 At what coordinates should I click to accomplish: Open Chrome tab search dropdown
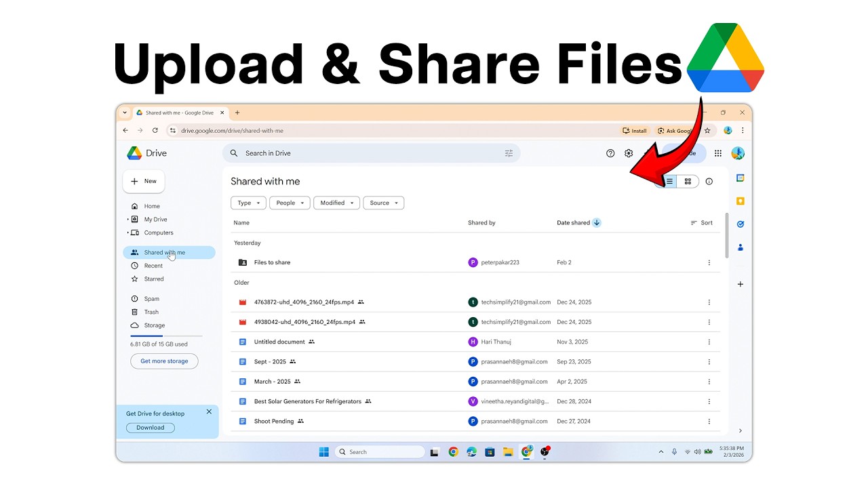125,113
